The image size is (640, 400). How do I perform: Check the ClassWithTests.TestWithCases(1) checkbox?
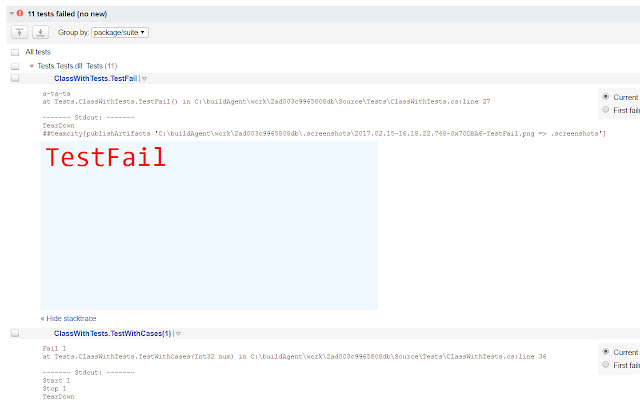[15, 333]
